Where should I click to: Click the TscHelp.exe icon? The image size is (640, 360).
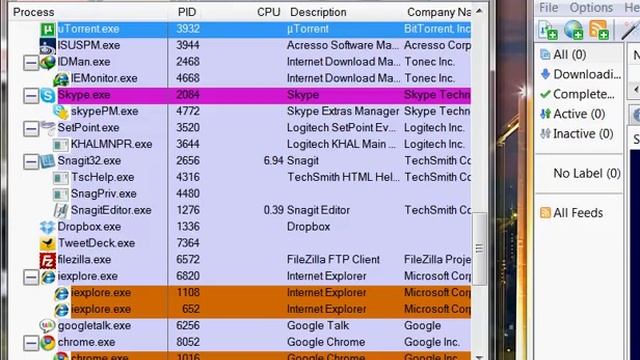(61, 178)
